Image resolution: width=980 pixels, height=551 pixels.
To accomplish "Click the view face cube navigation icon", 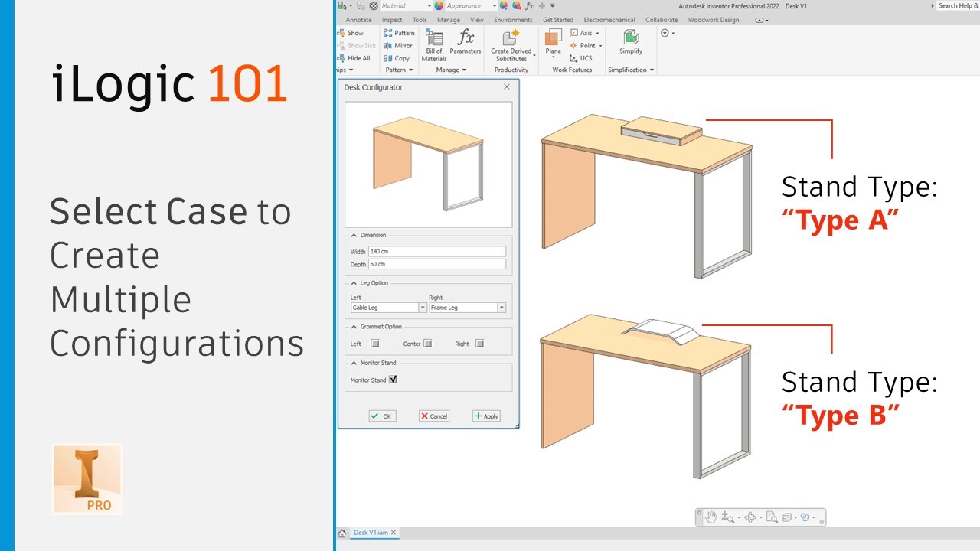I will coord(788,517).
